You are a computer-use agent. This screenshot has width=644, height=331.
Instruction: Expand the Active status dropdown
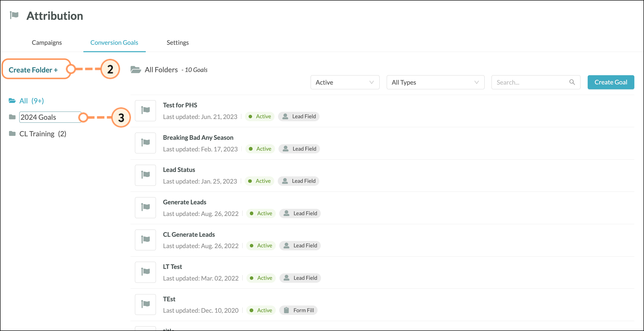click(x=345, y=82)
